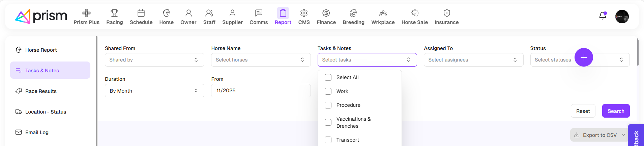This screenshot has width=644, height=146.
Task: Check the Select All checkbox
Action: pyautogui.click(x=328, y=77)
